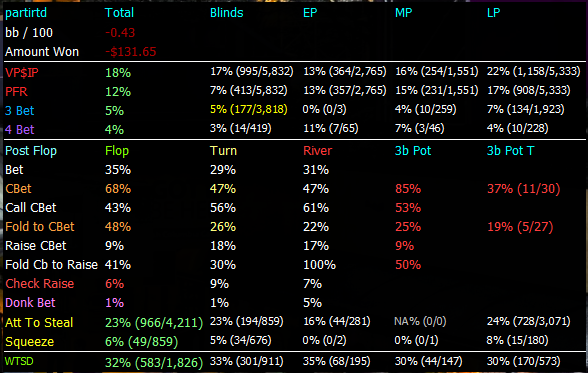This screenshot has height=373, width=588.
Task: Select the EP column header
Action: point(310,13)
